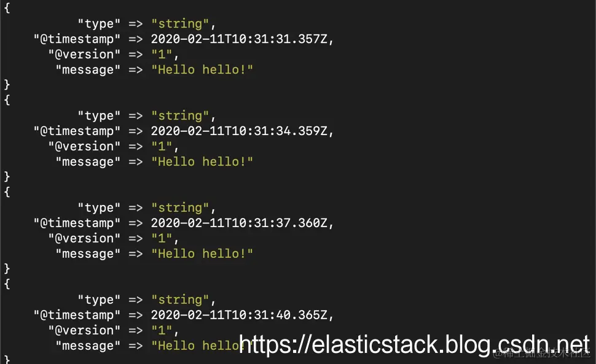Click the third "@timestamp" key
This screenshot has width=596, height=364.
tap(77, 223)
